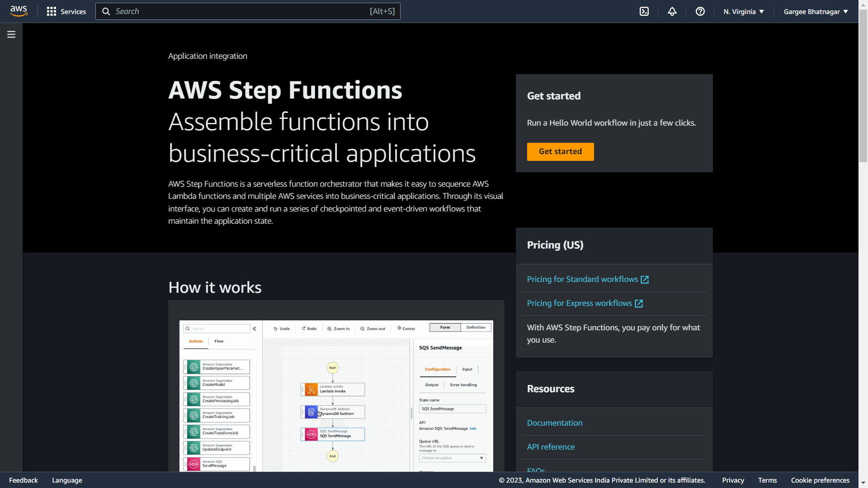
Task: Click in the top Search field
Action: click(240, 11)
